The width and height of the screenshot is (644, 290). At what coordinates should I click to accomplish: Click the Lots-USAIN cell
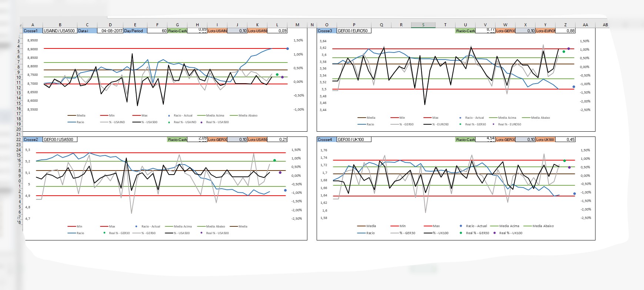217,31
